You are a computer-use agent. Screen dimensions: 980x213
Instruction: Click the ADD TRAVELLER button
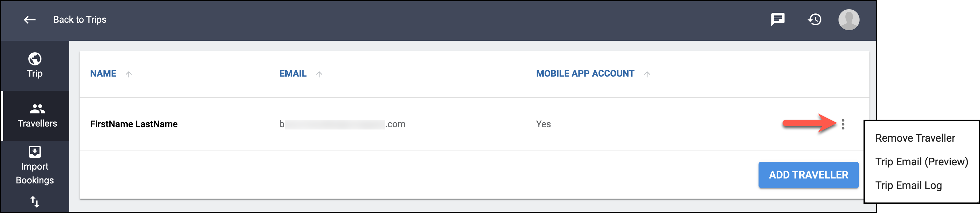pyautogui.click(x=809, y=175)
